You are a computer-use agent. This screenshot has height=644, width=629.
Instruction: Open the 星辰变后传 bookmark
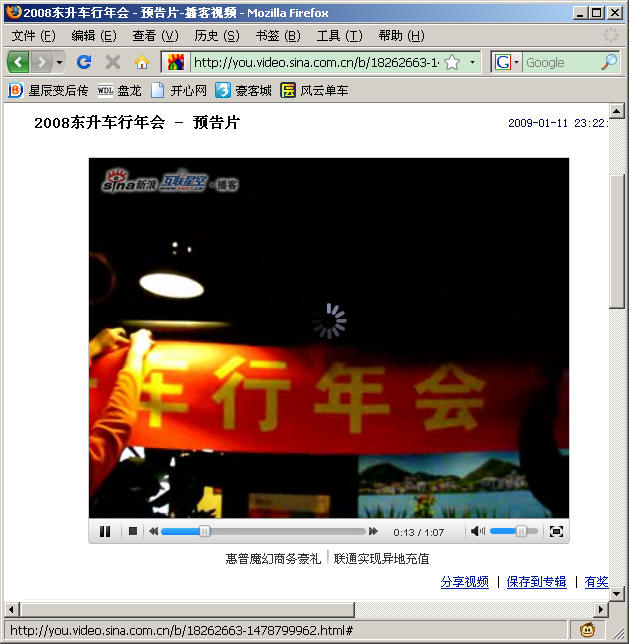[48, 90]
